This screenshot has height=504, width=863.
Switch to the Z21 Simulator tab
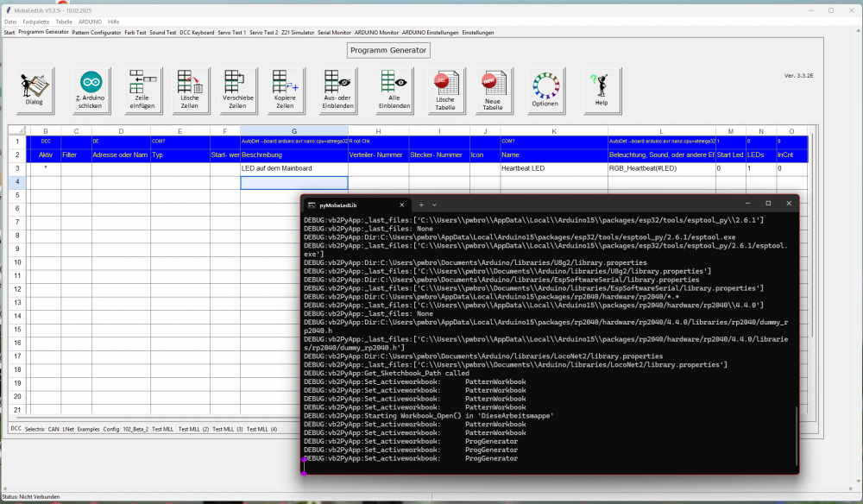pyautogui.click(x=298, y=33)
